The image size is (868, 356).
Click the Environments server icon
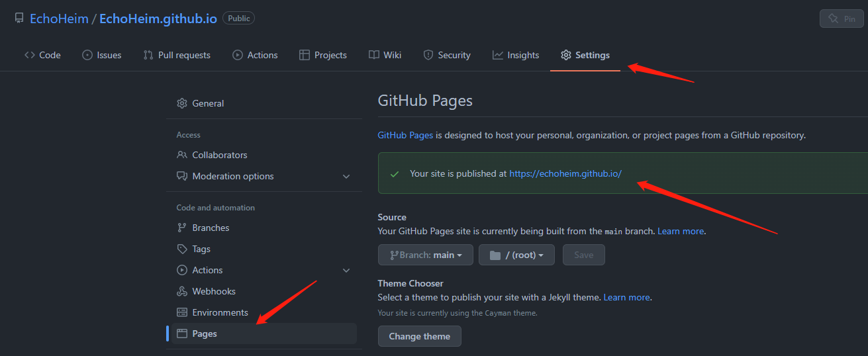(182, 312)
